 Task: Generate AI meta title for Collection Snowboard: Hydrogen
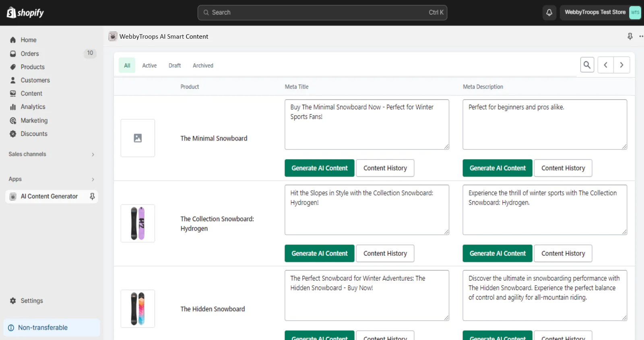coord(320,253)
